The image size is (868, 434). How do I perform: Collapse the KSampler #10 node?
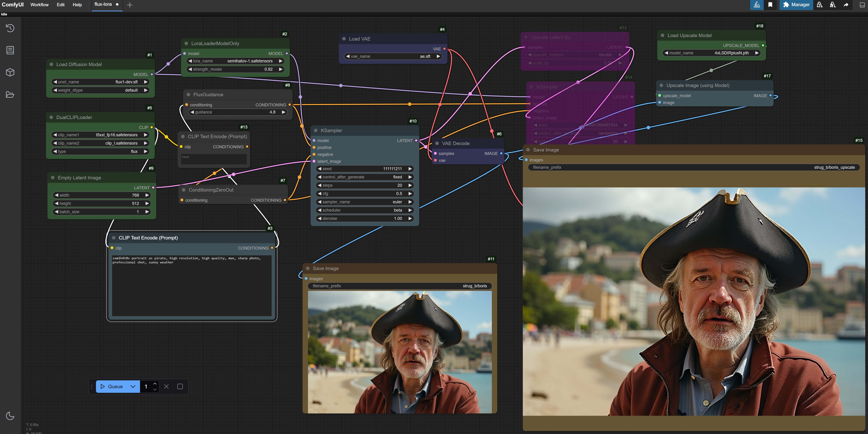click(x=316, y=130)
